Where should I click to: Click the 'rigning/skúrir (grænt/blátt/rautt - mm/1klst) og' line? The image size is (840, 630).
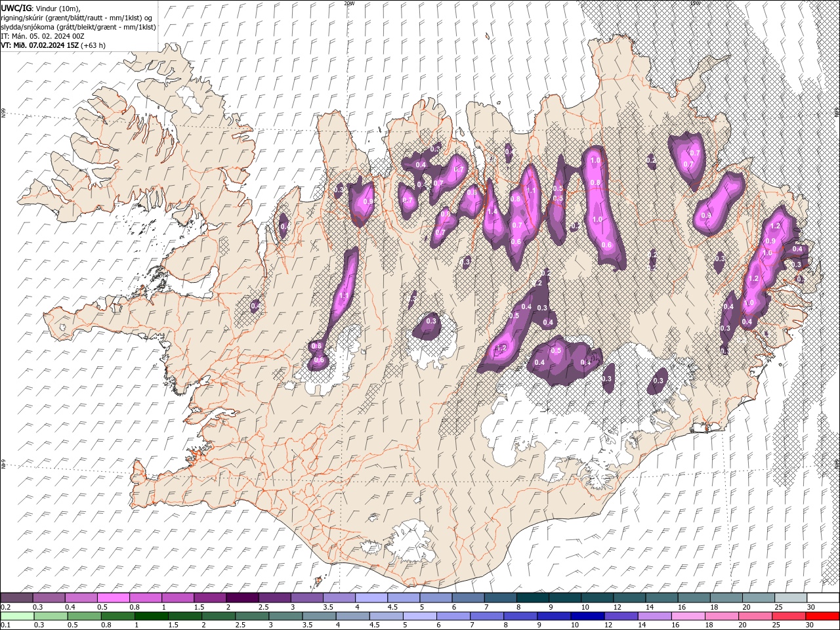(x=77, y=17)
